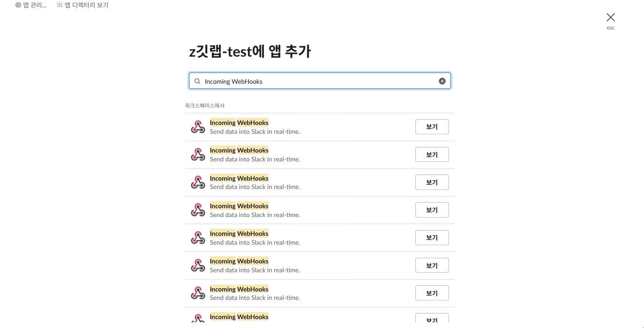Click the magnifier icon in the search field
This screenshot has height=328, width=644.
click(x=197, y=81)
